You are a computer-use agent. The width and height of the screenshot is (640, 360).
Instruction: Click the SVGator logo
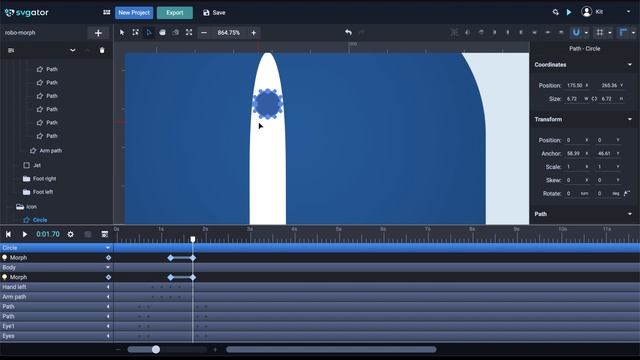[27, 13]
